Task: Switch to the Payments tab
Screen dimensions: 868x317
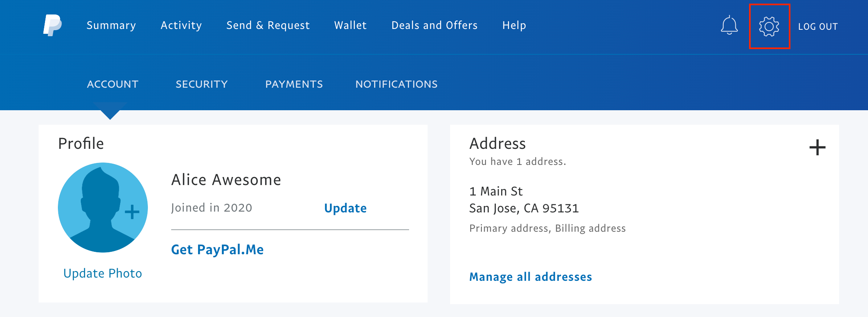Action: pyautogui.click(x=294, y=84)
